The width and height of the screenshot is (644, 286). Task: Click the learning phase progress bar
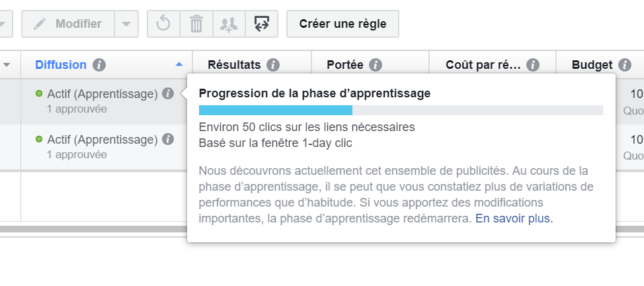401,110
